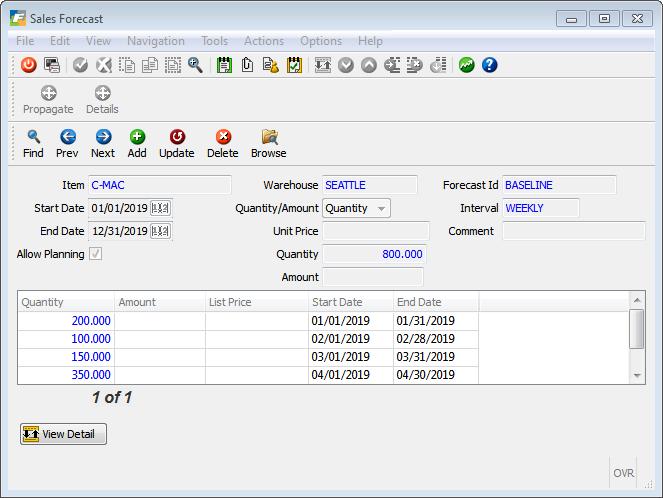Screen dimensions: 663x498
Task: Click the stacked windows toolbar icon
Action: coord(52,65)
